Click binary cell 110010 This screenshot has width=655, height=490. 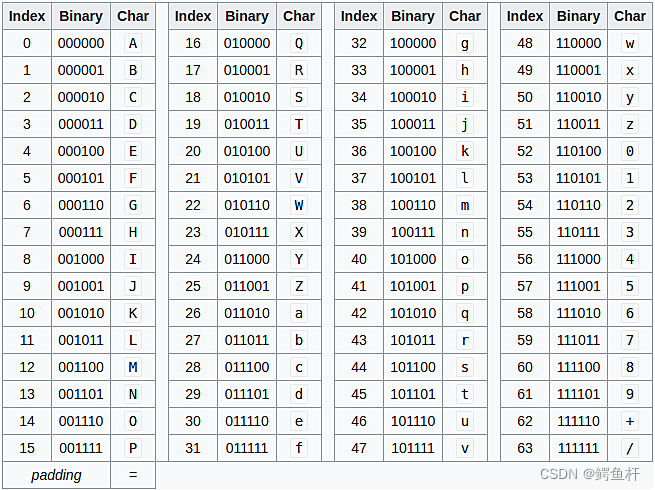579,97
